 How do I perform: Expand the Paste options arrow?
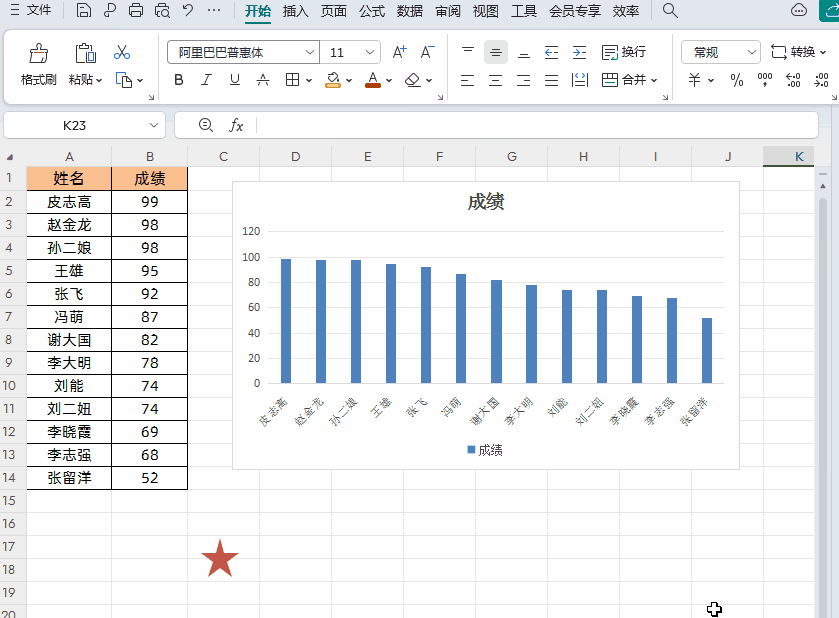99,80
